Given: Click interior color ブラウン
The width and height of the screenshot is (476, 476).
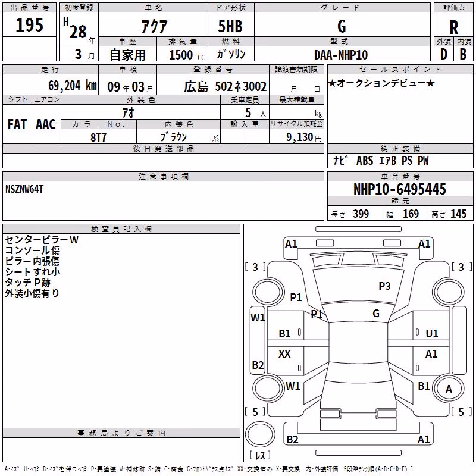Looking at the screenshot, I should [x=174, y=137].
